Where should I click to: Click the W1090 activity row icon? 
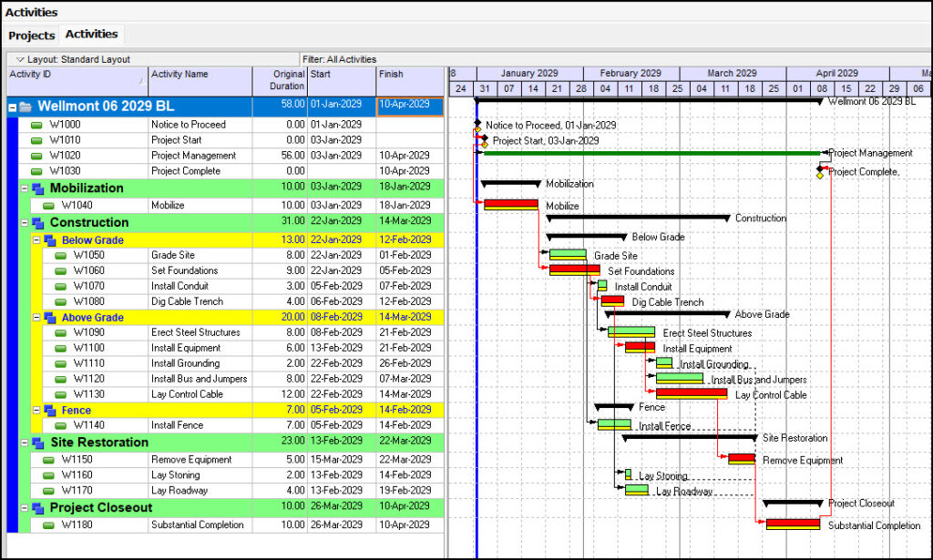click(60, 333)
